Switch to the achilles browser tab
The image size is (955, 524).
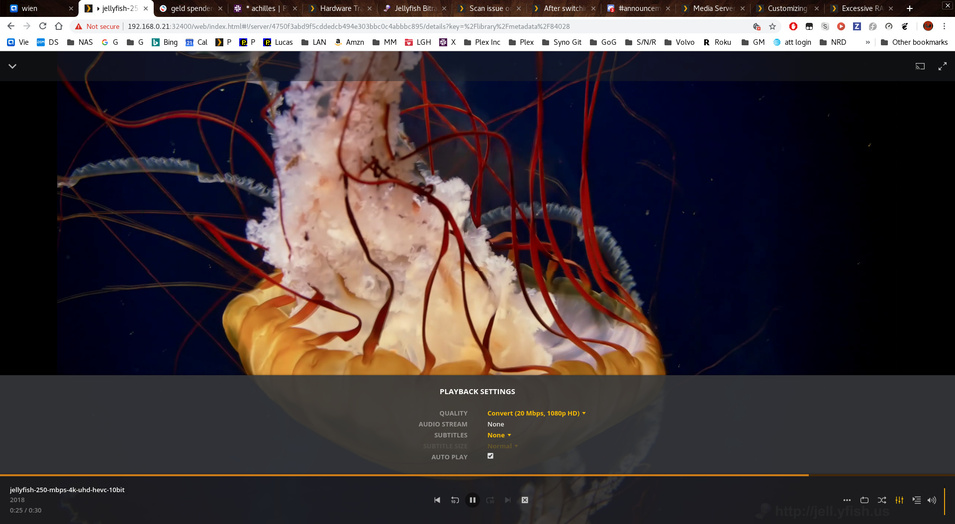click(x=265, y=9)
